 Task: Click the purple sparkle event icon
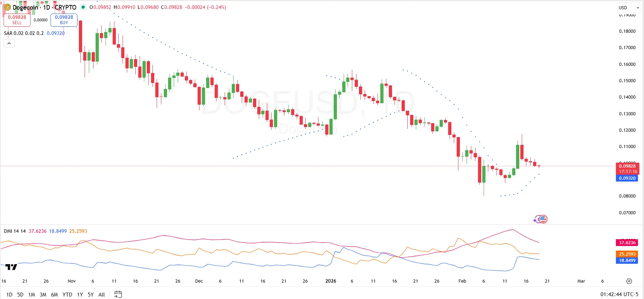coord(536,220)
